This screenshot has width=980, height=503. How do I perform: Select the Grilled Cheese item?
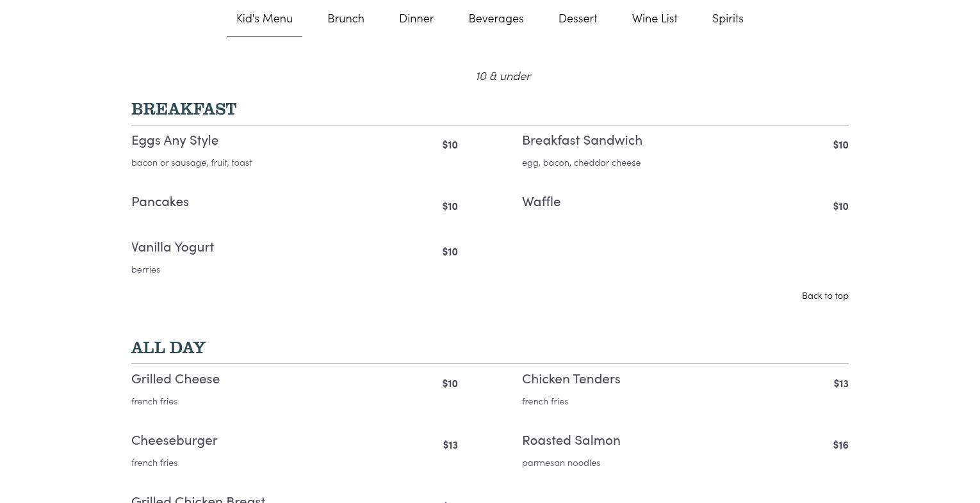[176, 379]
